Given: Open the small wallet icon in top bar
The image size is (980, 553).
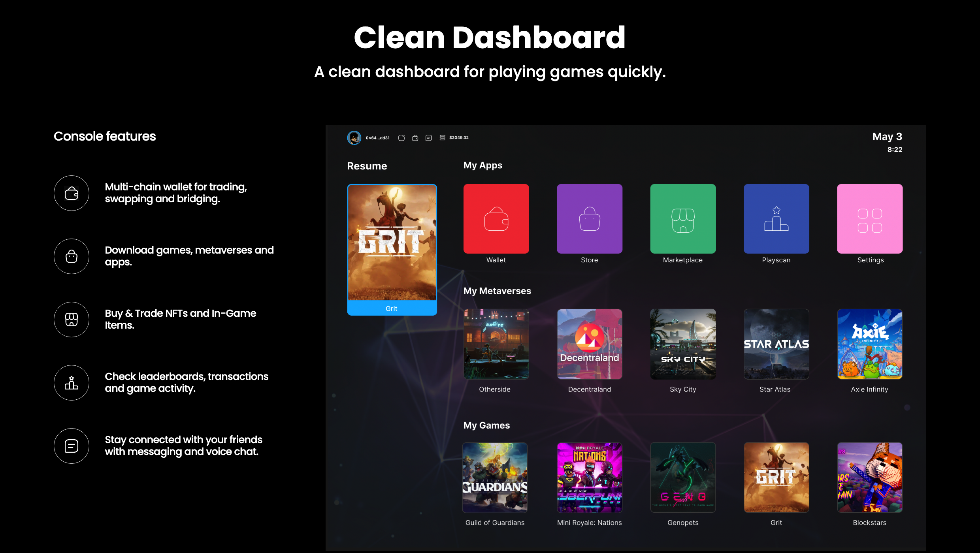Looking at the screenshot, I should click(x=415, y=138).
